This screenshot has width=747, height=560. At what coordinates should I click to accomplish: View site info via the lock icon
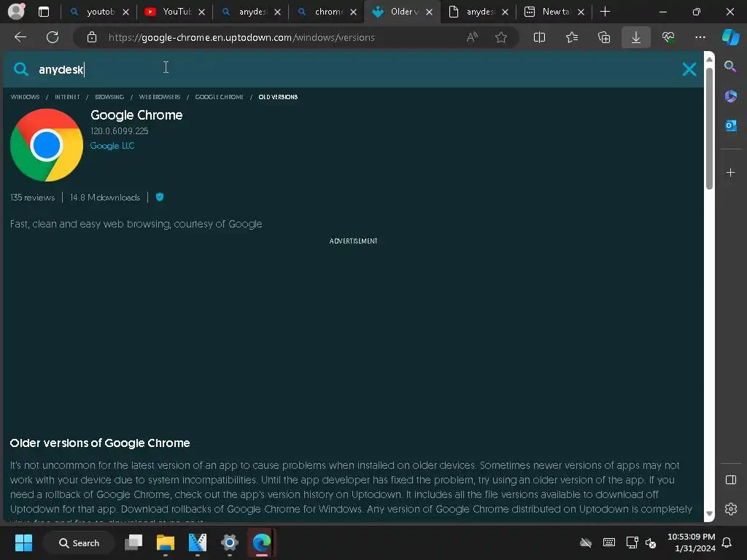point(92,37)
